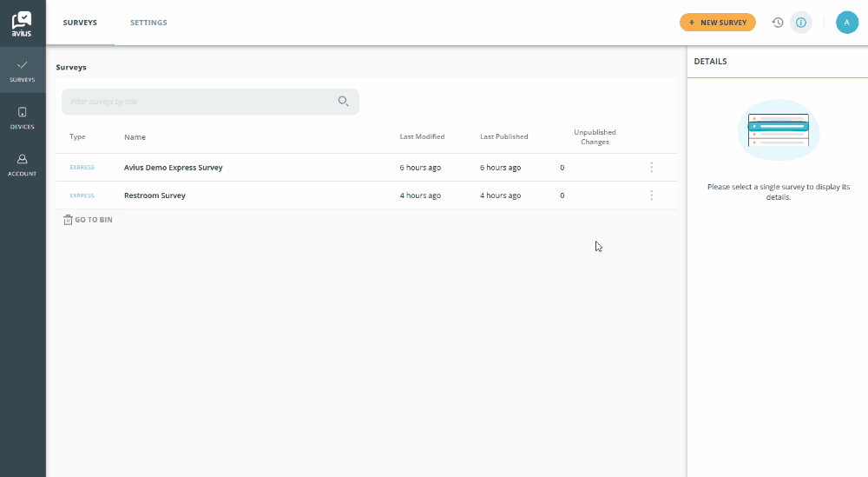Switch to the Surveys top tab
The width and height of the screenshot is (868, 477).
pyautogui.click(x=80, y=23)
